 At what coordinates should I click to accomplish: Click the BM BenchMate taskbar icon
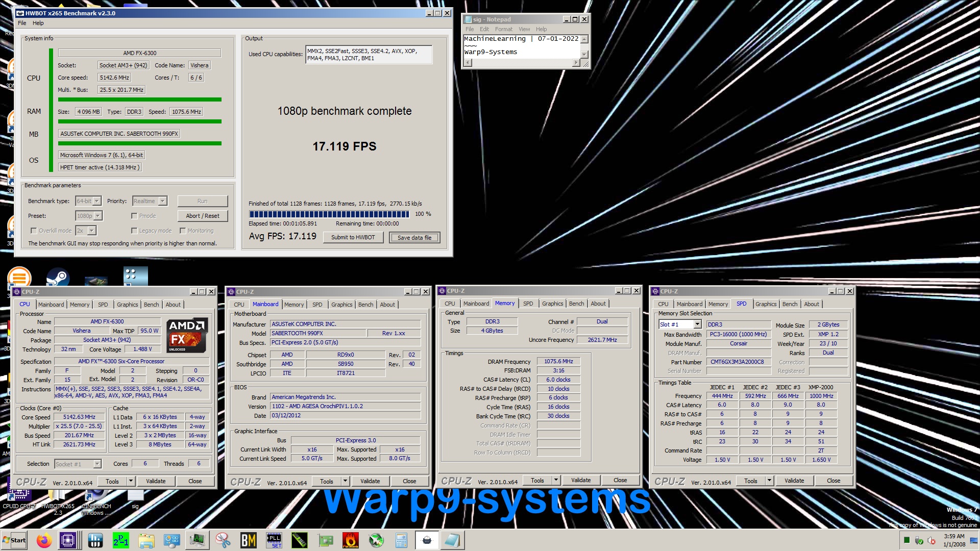[249, 540]
